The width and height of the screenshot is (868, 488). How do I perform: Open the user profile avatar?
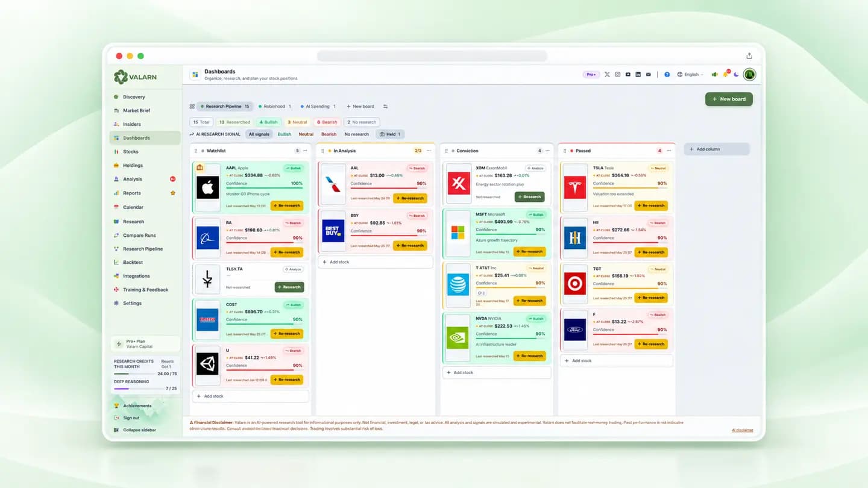[x=749, y=75]
